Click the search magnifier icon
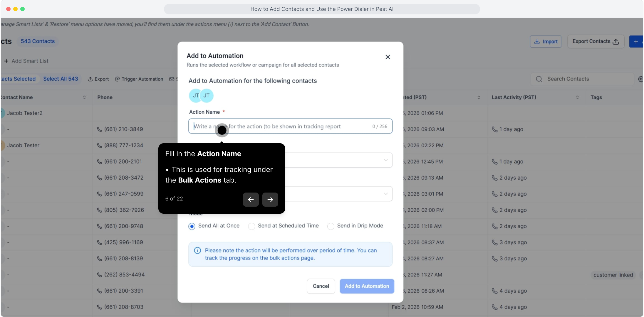The image size is (644, 317). [539, 79]
